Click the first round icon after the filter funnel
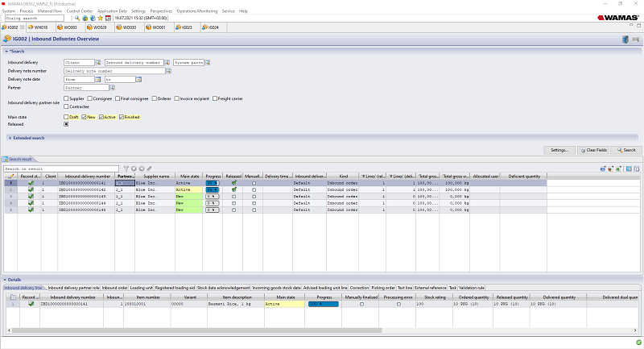This screenshot has width=644, height=349. (134, 168)
